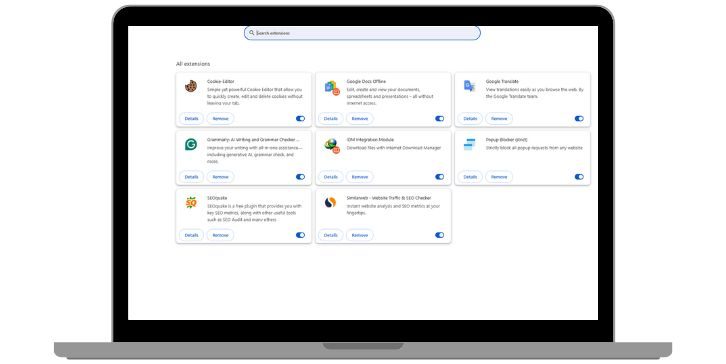
Task: Click the Similarweb logo icon
Action: pos(330,202)
